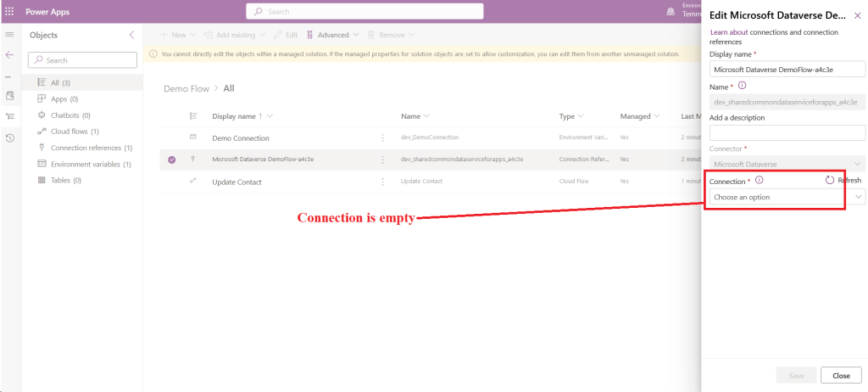The width and height of the screenshot is (868, 392).
Task: Click the Connection field info icon
Action: pos(759,180)
